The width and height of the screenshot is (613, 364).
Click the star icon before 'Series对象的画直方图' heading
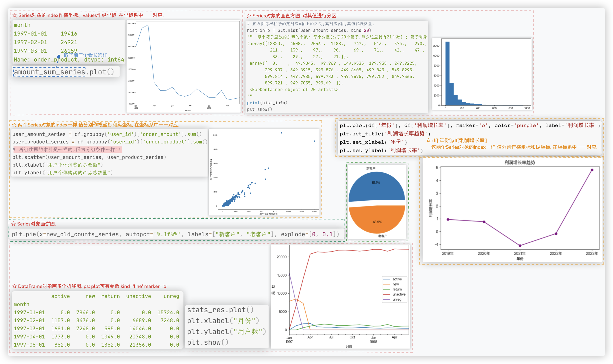[249, 16]
